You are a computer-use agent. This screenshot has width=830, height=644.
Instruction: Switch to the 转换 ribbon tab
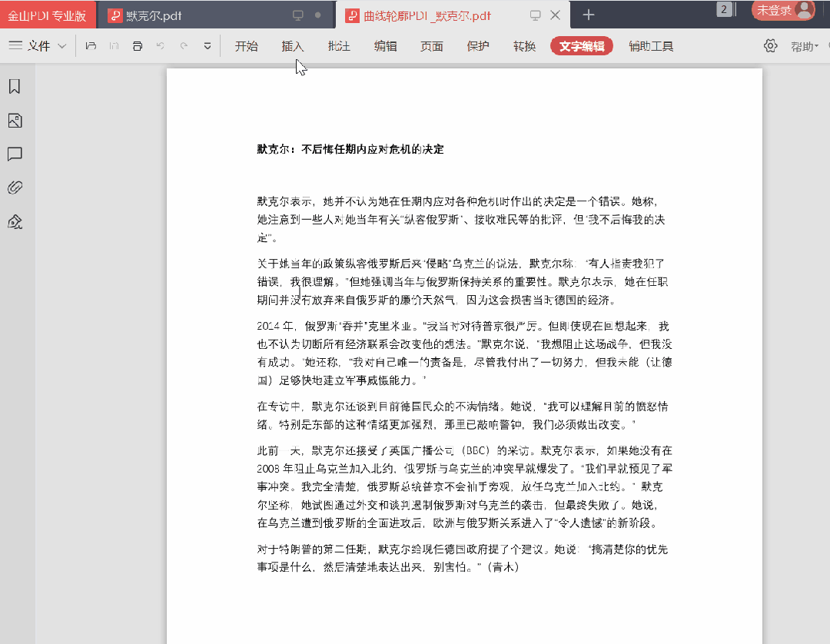pos(524,46)
